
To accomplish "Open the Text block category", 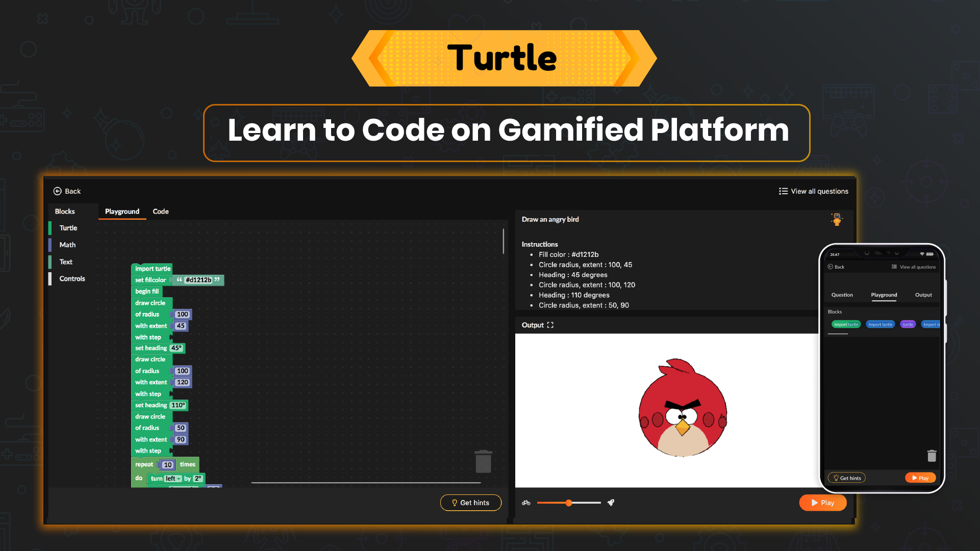I will tap(66, 261).
